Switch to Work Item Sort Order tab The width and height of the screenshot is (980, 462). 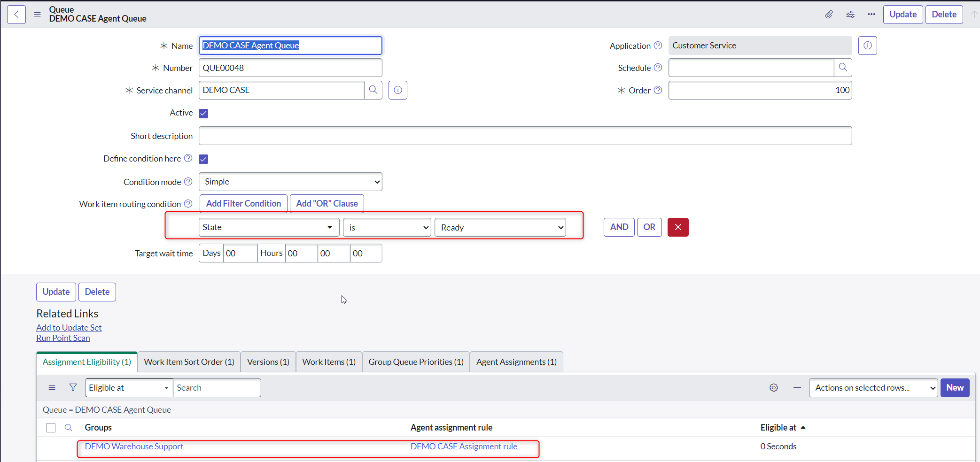189,362
